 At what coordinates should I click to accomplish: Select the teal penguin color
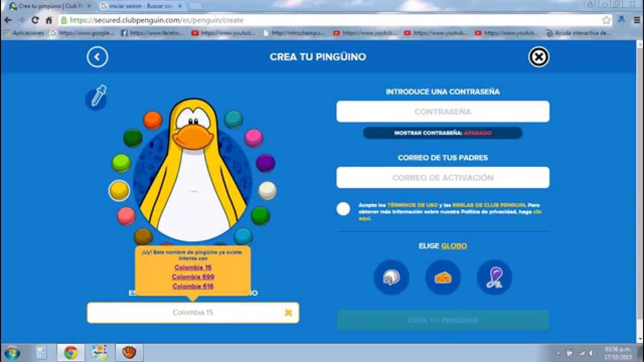tap(233, 119)
